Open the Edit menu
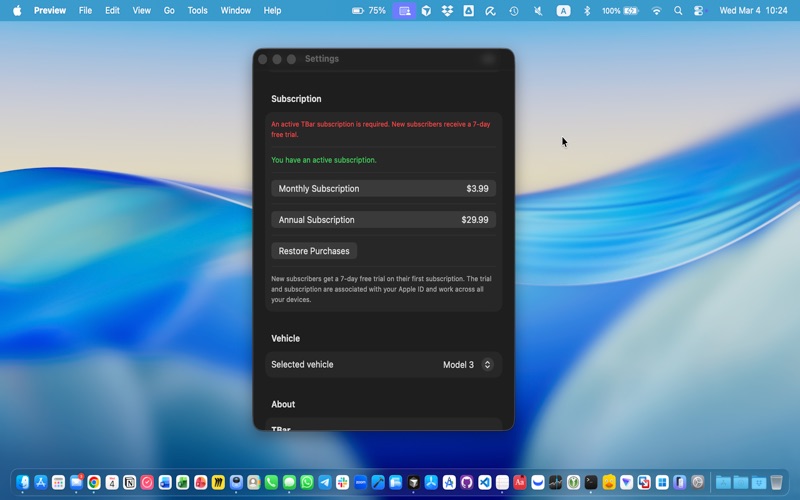Viewport: 800px width, 500px height. (112, 10)
